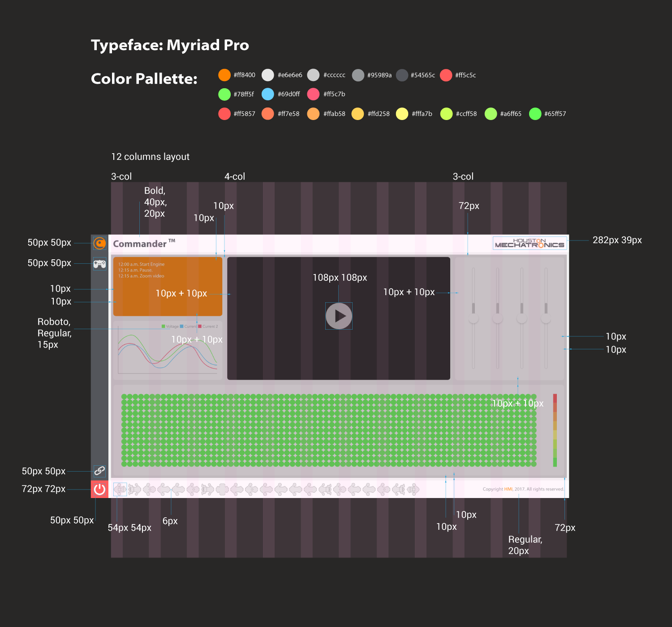Viewport: 672px width, 627px height.
Task: Adjust the rightmost vertical slider knob
Action: pos(546,318)
